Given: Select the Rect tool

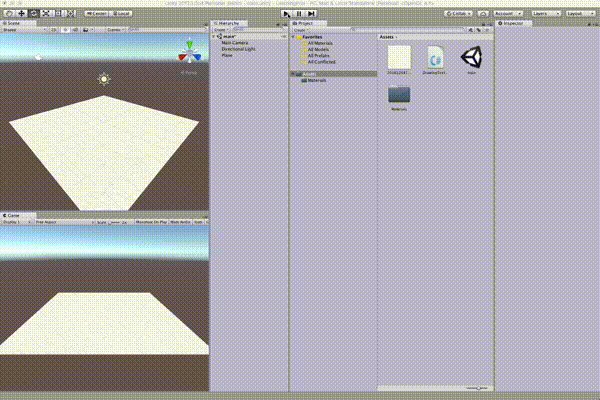Looking at the screenshot, I should point(58,13).
